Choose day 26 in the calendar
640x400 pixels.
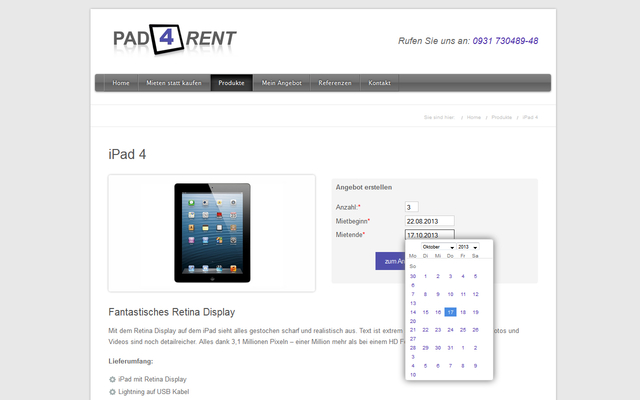[x=476, y=330]
